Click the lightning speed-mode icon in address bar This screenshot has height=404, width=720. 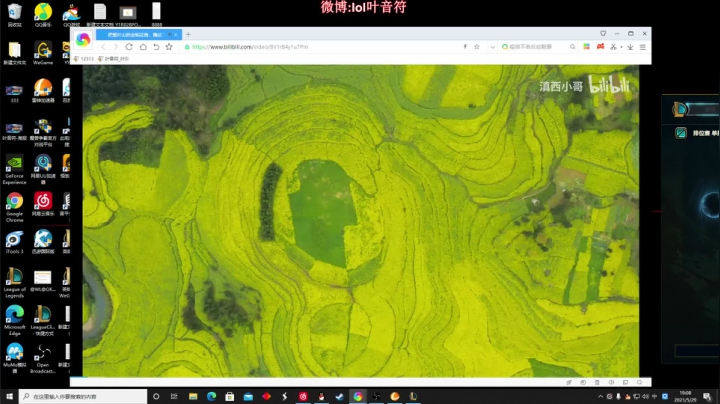(465, 47)
